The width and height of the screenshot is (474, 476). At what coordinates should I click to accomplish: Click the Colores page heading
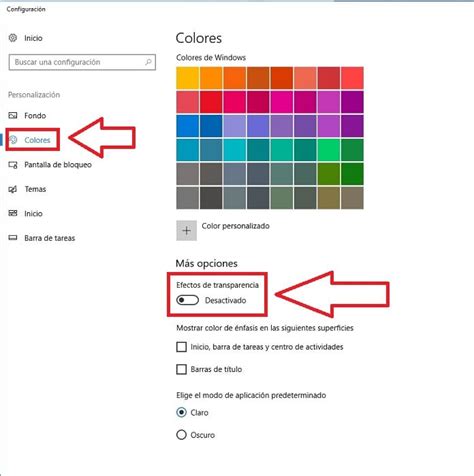coord(199,38)
